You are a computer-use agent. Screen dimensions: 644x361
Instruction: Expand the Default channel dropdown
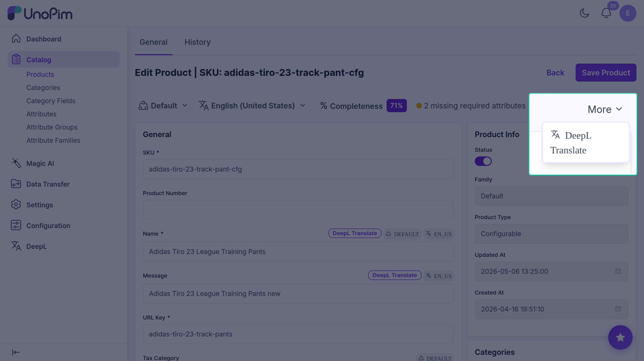[163, 106]
